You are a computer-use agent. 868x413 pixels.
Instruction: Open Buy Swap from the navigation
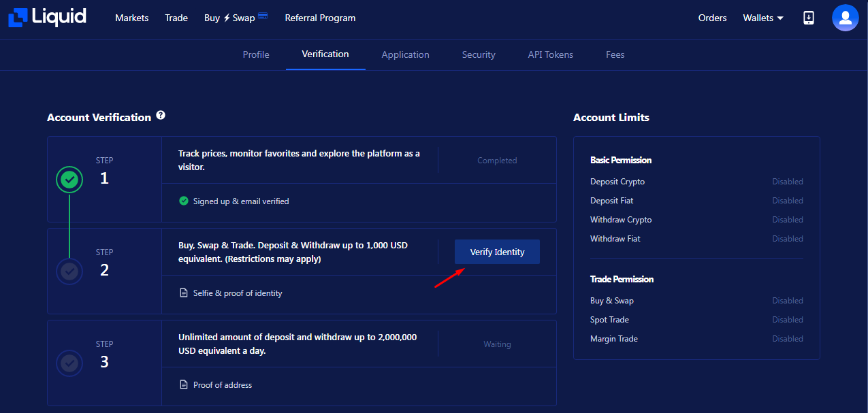(229, 18)
